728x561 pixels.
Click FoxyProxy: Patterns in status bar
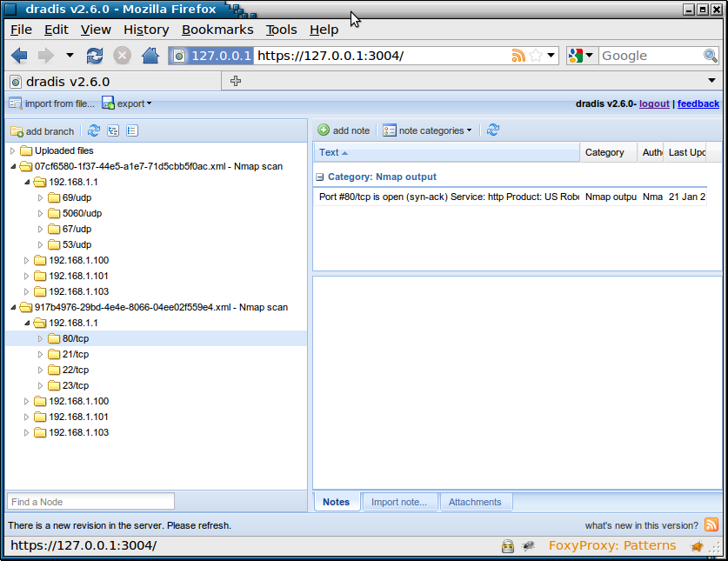point(612,545)
